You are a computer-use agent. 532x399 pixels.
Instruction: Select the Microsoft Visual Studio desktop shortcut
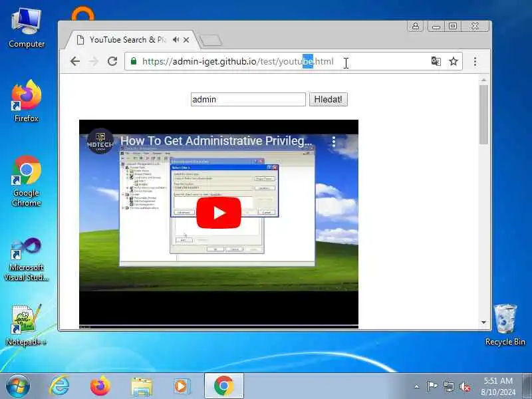pyautogui.click(x=27, y=259)
